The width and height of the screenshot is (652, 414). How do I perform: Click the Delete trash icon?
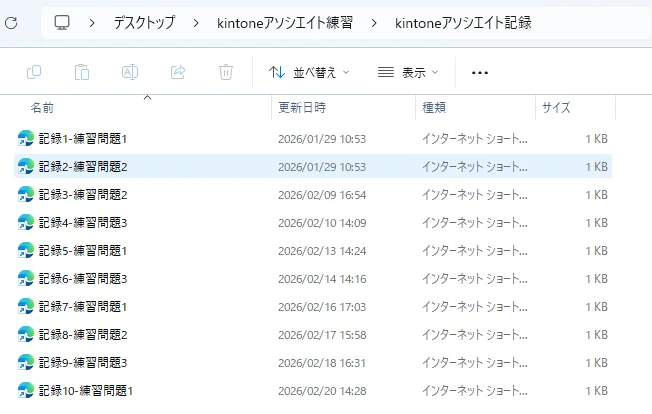[x=226, y=72]
